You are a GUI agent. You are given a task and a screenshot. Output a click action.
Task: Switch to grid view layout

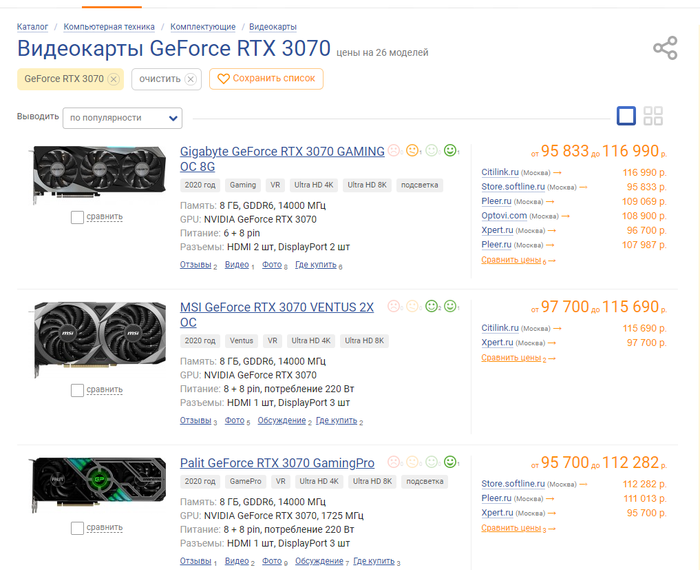(x=653, y=116)
